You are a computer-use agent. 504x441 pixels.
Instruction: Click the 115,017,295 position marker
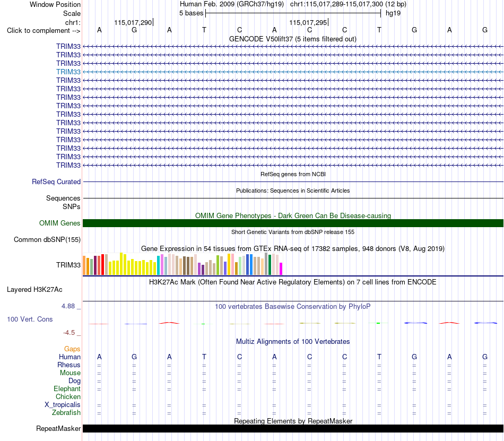pos(309,22)
